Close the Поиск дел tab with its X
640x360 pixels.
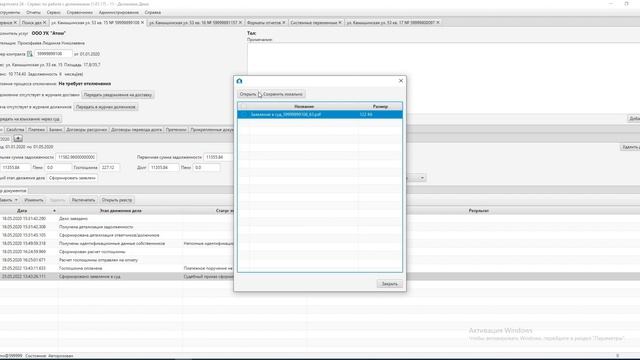[44, 22]
